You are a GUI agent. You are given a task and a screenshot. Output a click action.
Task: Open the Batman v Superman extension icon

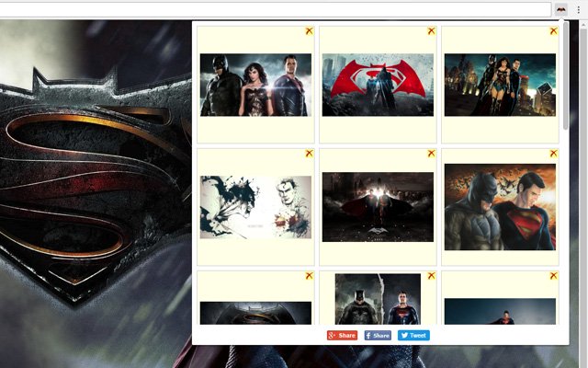point(560,9)
